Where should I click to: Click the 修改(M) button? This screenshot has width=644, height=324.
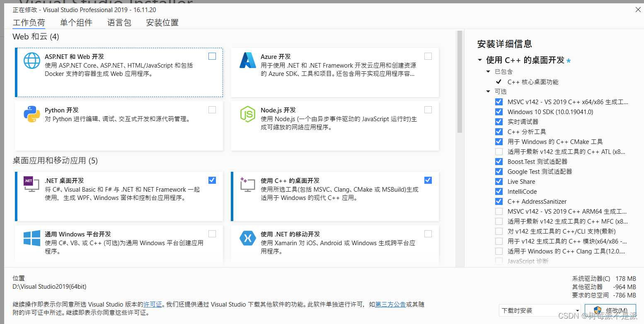(611, 310)
